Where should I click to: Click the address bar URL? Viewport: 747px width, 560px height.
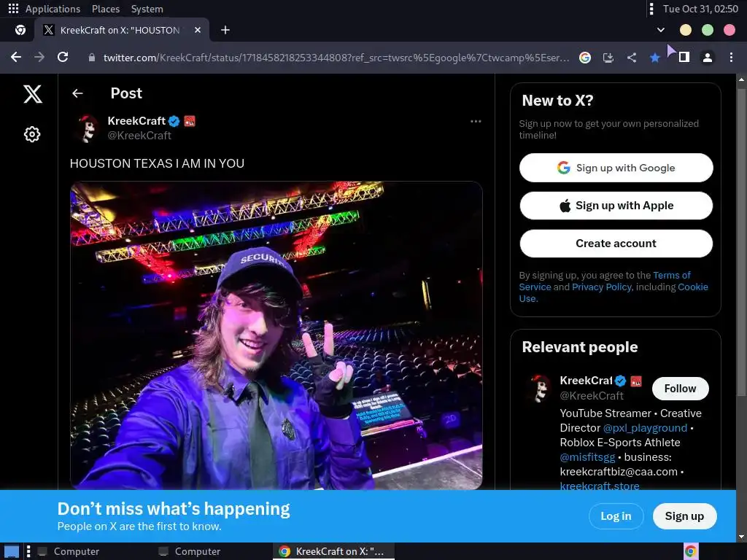pyautogui.click(x=336, y=58)
